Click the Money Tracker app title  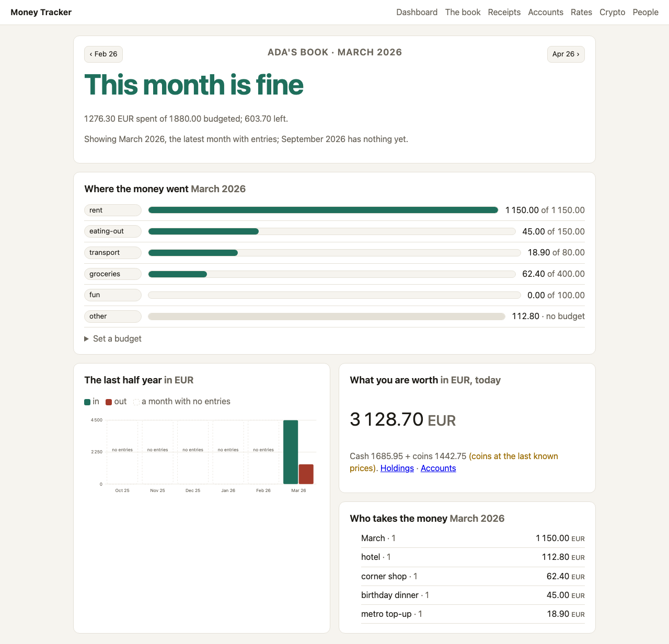(41, 12)
